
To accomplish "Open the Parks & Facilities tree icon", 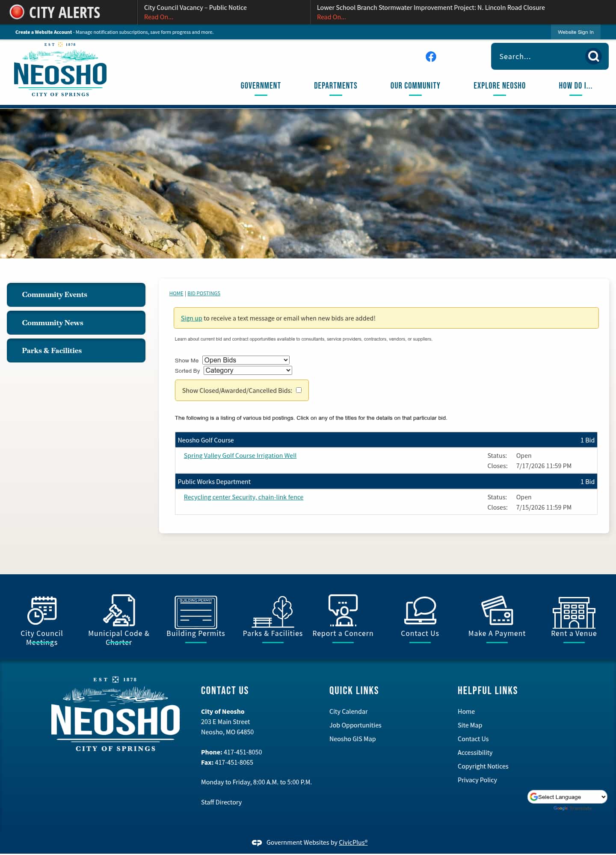I will [273, 612].
